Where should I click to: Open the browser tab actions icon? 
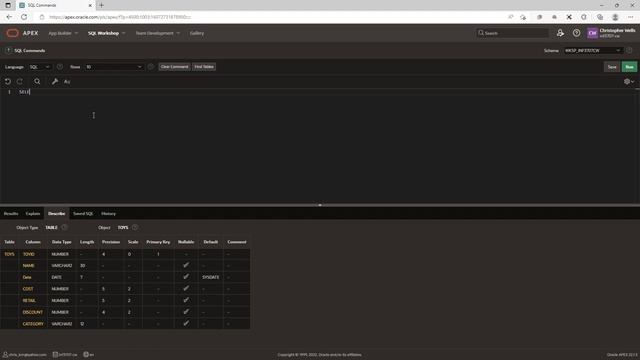click(x=8, y=5)
